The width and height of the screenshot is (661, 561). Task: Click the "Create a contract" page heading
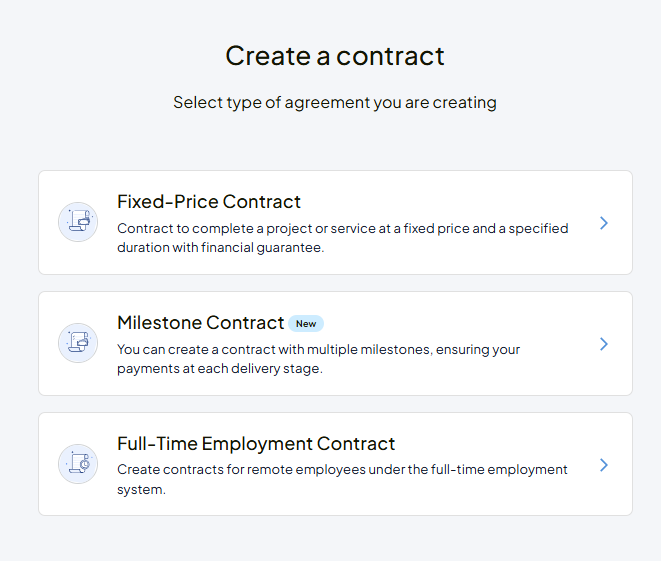334,56
